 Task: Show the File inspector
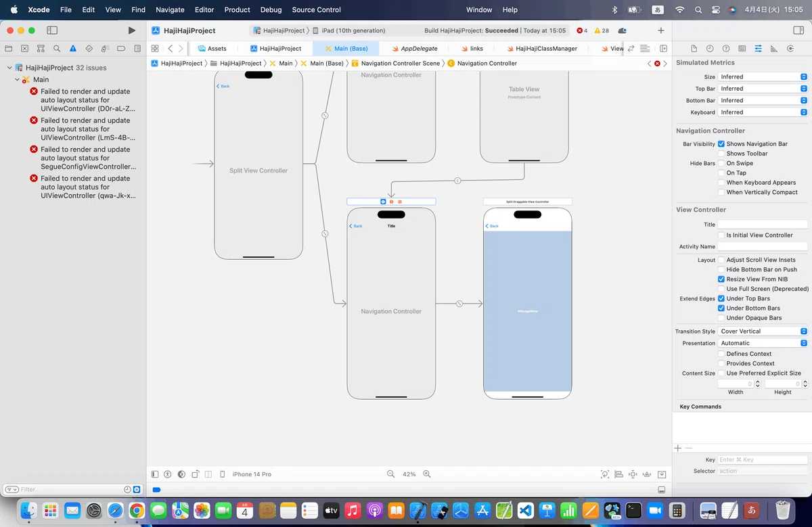694,49
